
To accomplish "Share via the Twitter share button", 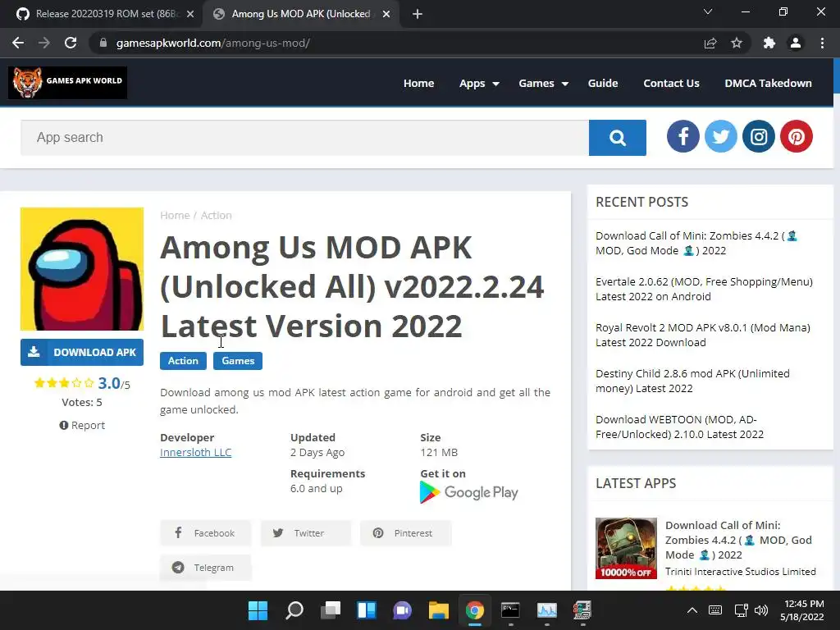I will 305,533.
